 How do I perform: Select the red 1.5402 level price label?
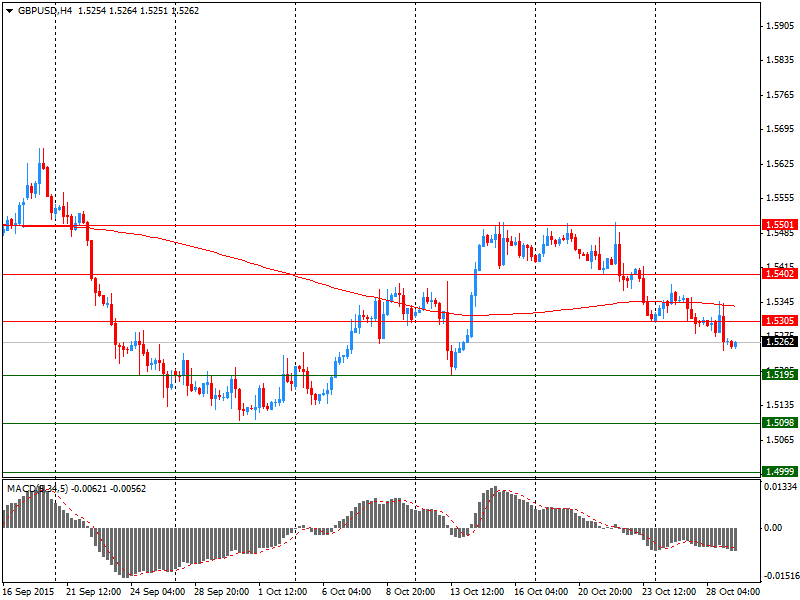pos(780,274)
